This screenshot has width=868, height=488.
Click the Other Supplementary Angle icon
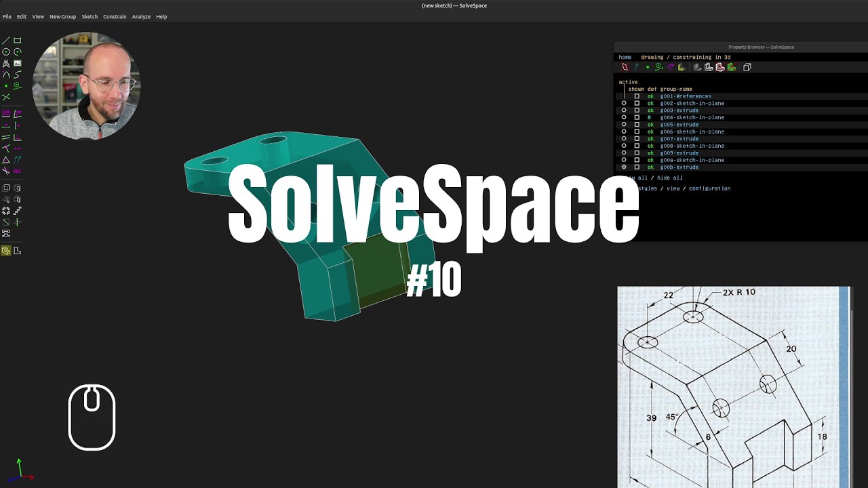[x=6, y=171]
